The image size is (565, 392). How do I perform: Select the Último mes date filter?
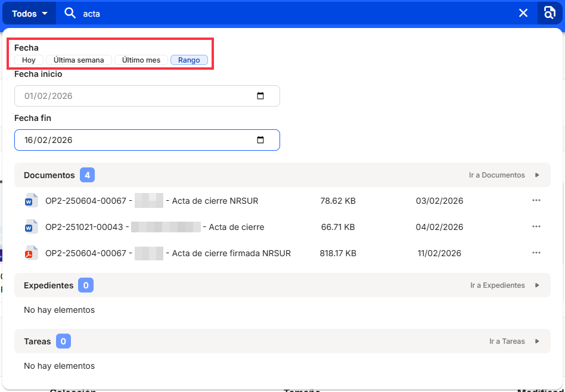pyautogui.click(x=141, y=60)
